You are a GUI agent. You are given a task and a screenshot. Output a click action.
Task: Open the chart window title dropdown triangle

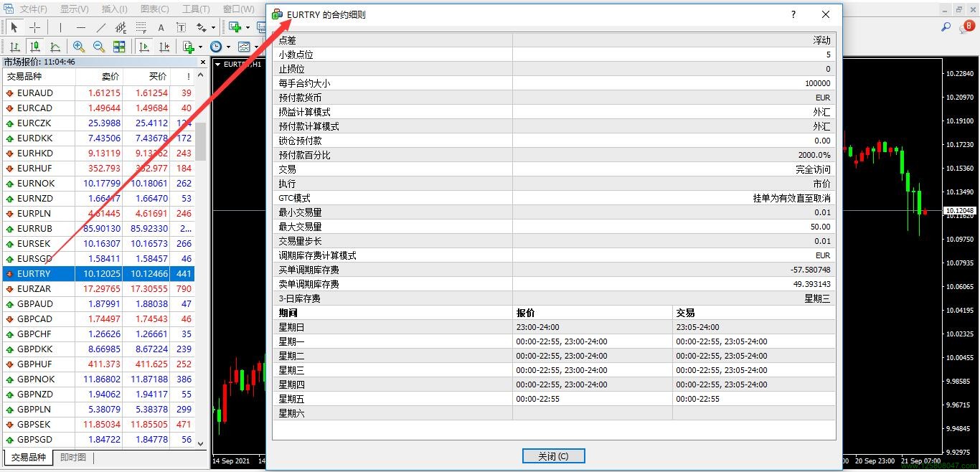click(x=218, y=65)
